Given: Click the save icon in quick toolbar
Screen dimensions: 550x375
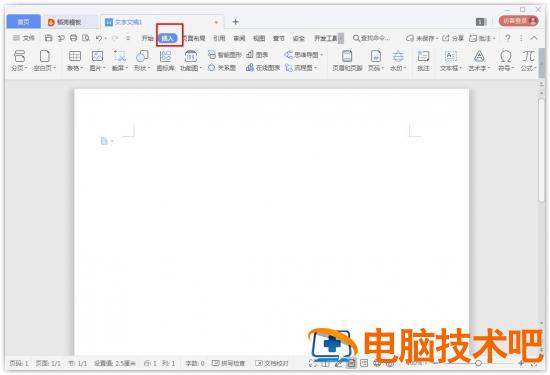Looking at the screenshot, I should click(49, 38).
